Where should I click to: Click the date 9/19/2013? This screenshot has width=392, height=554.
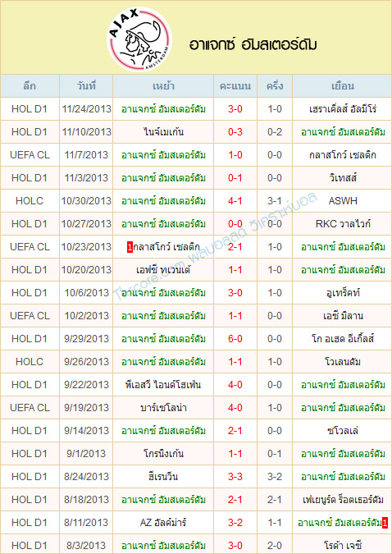coord(86,407)
